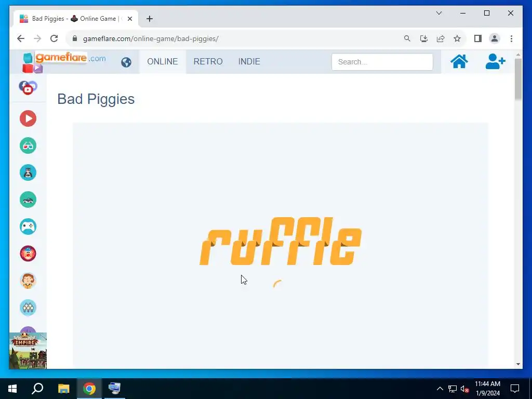Open network status tray icon

click(x=453, y=389)
